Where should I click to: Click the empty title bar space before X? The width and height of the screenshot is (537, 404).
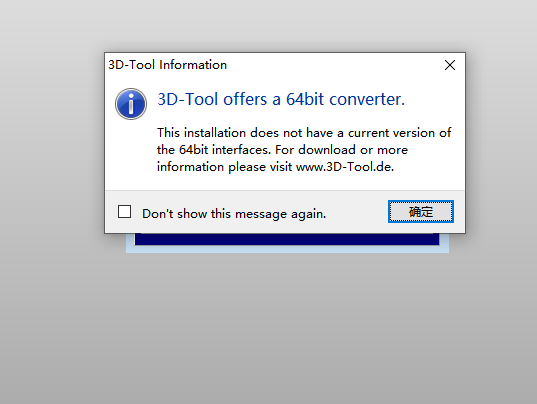(334, 65)
